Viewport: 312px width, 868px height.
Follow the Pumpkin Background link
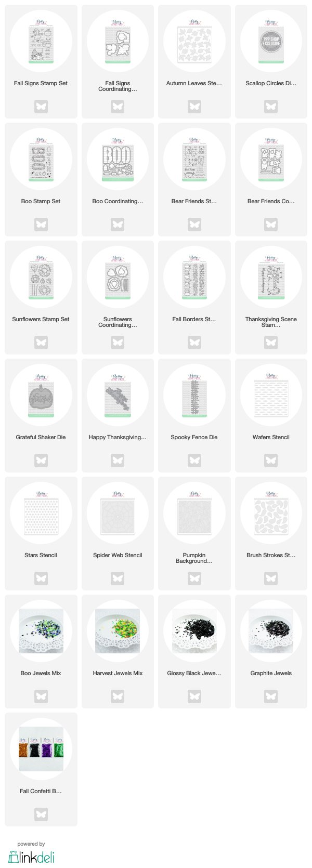point(194,558)
